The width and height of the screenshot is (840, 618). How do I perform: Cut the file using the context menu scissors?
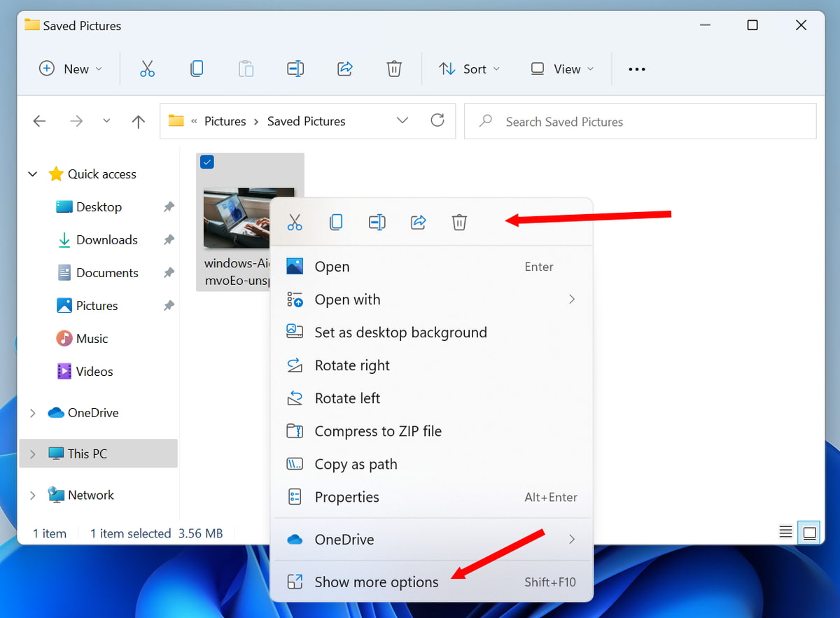[295, 223]
